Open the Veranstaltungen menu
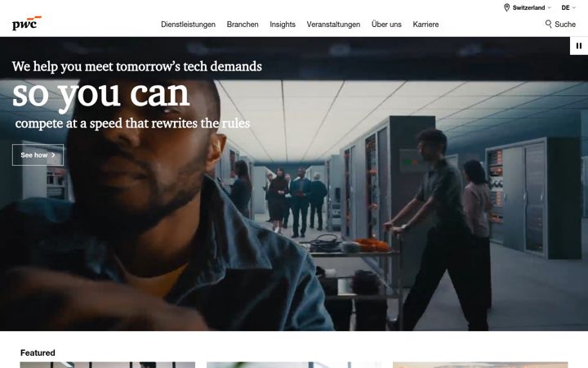The width and height of the screenshot is (588, 368). [x=333, y=25]
